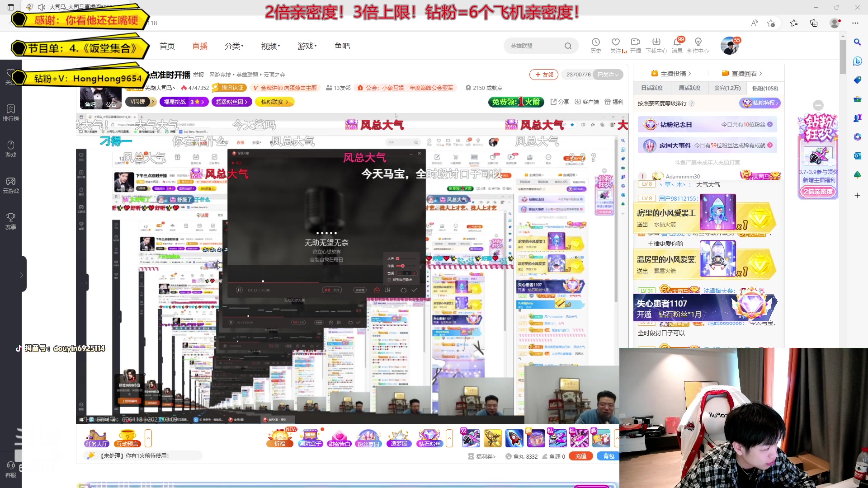Expand 钻粉纪念日 row arrow
Screen dimensions: 868x488
point(770,124)
